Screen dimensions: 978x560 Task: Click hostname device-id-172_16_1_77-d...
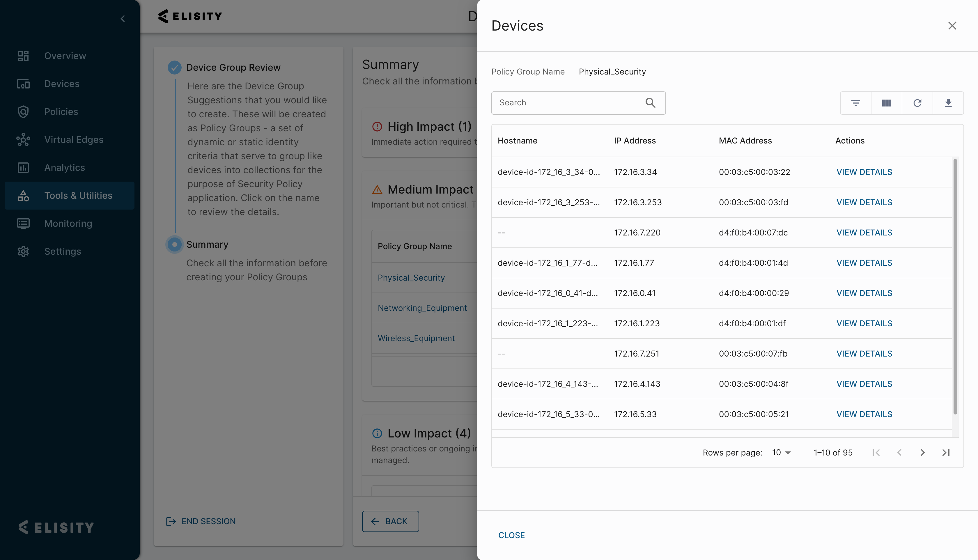coord(548,263)
